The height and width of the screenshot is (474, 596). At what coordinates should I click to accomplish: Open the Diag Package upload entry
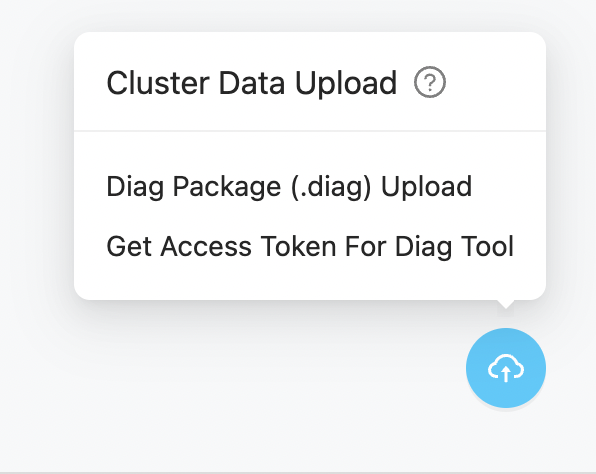click(x=289, y=186)
